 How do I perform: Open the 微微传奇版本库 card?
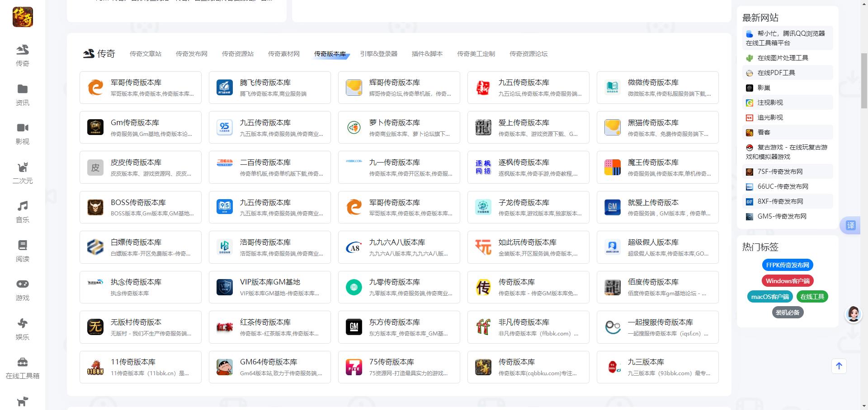[x=658, y=88]
